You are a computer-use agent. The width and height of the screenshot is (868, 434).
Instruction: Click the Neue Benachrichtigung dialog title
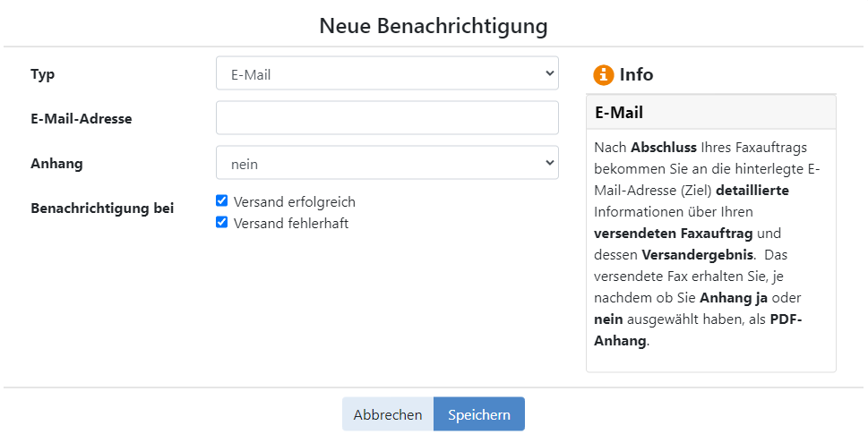coord(434,26)
